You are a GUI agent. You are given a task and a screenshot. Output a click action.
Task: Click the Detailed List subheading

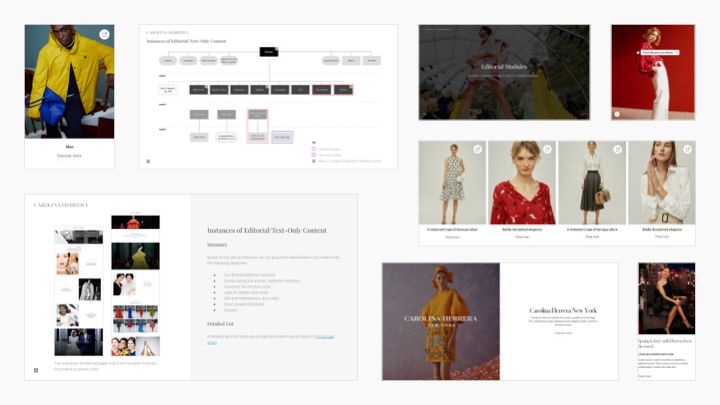coord(220,324)
